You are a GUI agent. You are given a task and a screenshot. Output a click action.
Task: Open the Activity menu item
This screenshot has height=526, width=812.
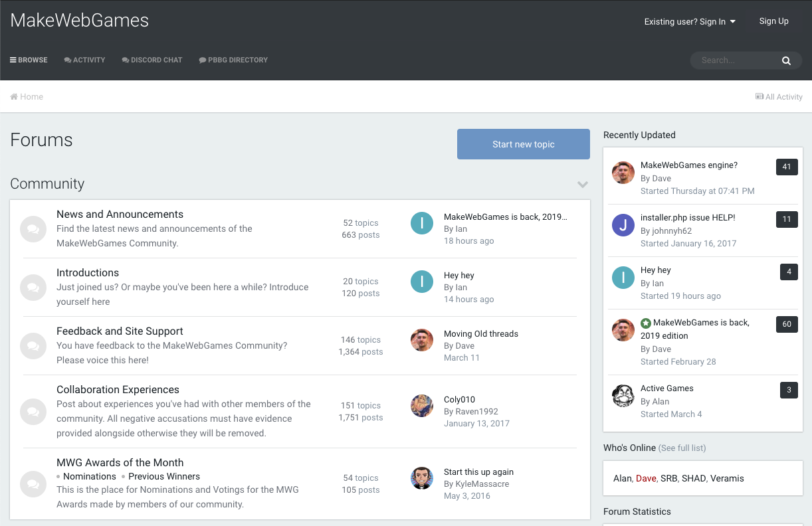coord(84,60)
